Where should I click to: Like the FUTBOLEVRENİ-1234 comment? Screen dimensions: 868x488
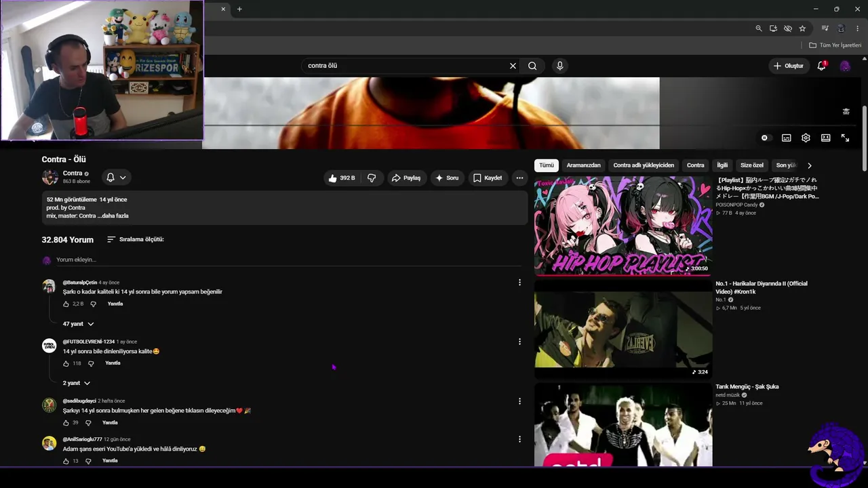tap(66, 363)
